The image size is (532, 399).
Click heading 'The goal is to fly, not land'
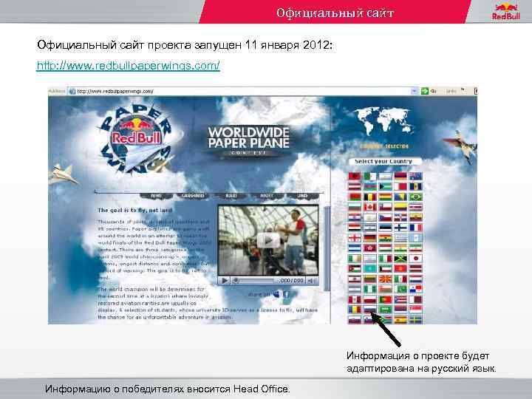pyautogui.click(x=135, y=211)
